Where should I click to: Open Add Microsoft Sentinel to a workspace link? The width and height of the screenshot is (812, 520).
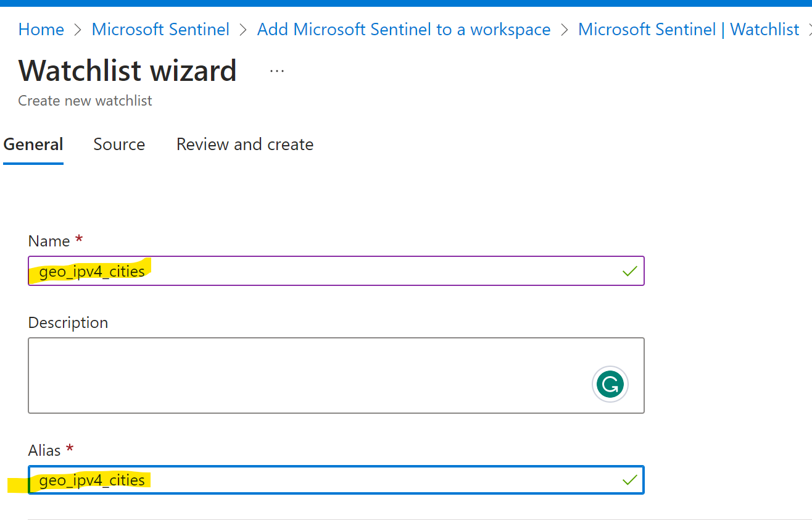404,29
